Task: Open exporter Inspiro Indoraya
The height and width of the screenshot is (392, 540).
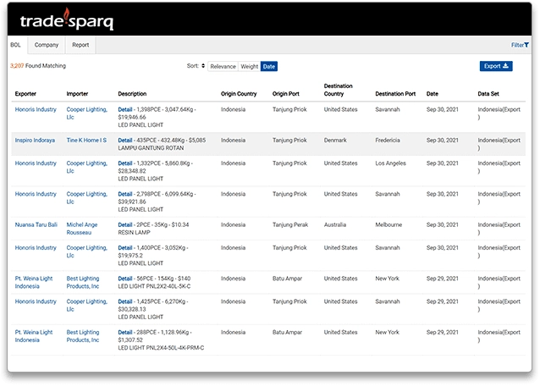Action: click(35, 141)
